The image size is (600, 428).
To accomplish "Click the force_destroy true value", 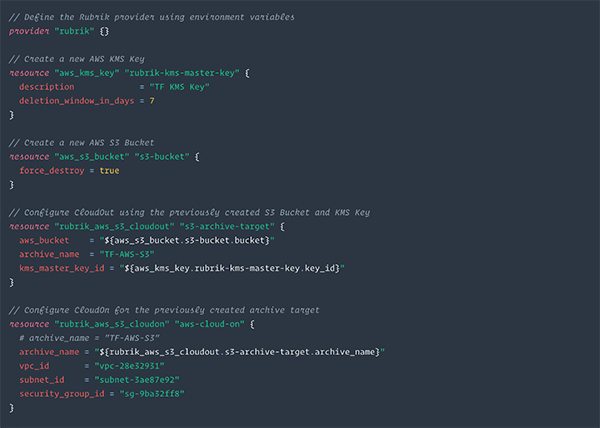I will pos(109,171).
